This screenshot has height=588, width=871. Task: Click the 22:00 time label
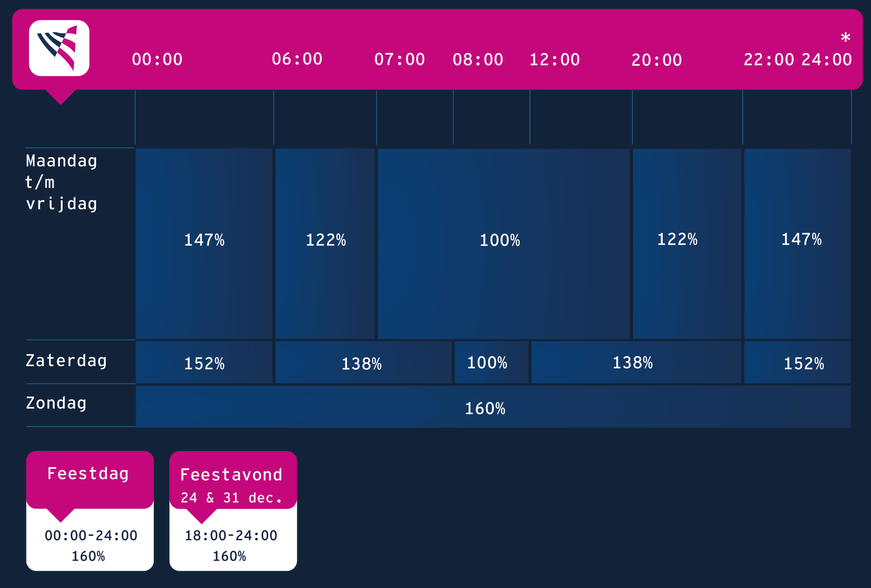click(x=769, y=59)
